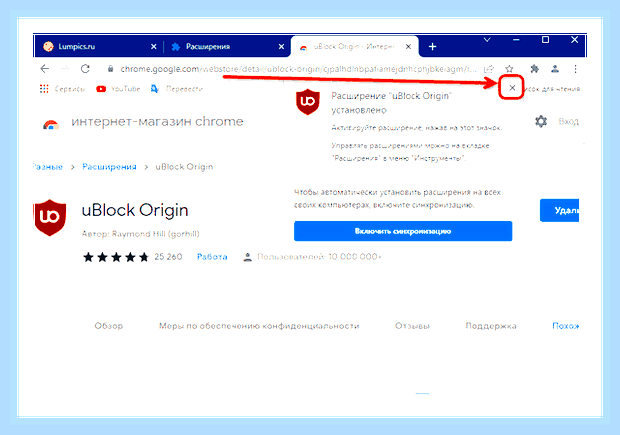
Task: Click the Включить синхронизацию button
Action: [x=403, y=231]
